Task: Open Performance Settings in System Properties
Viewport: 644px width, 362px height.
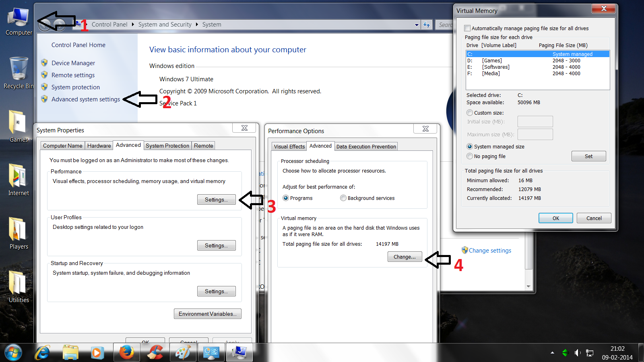Action: (217, 200)
